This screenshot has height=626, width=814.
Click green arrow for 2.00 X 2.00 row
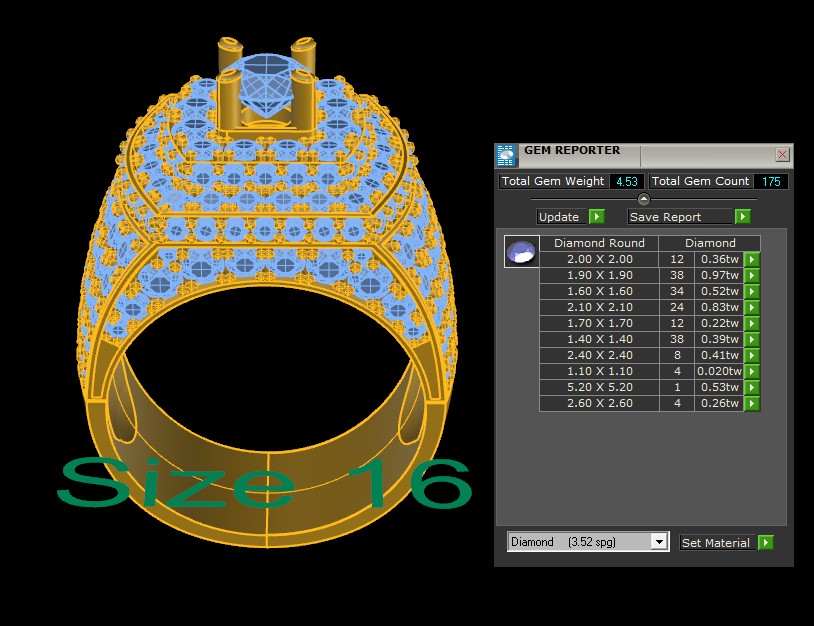(x=752, y=260)
